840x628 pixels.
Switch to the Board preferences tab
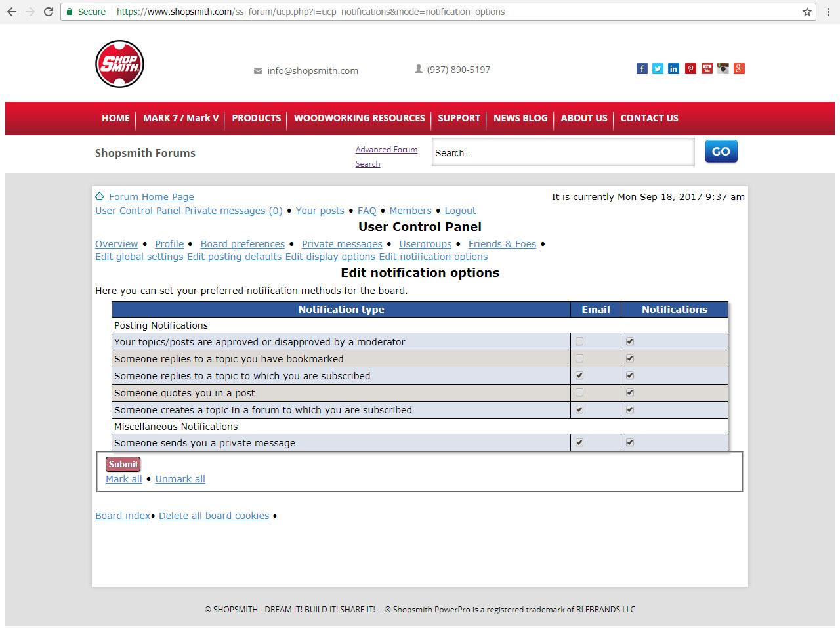243,244
